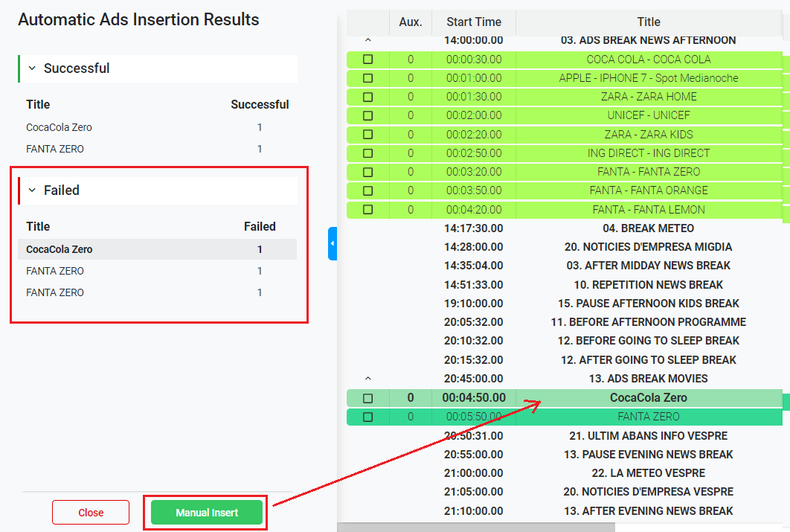The image size is (790, 532).
Task: Click the Aux. column header
Action: click(410, 22)
